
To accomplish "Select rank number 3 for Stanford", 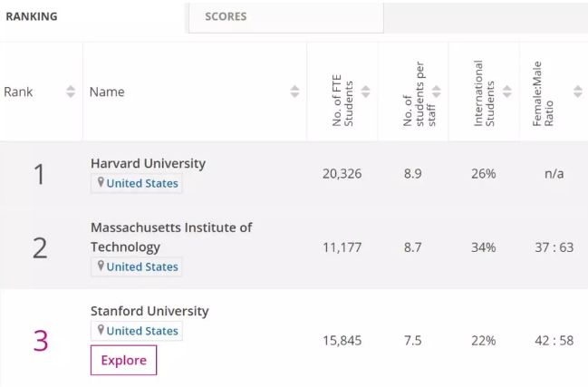I will coord(40,341).
